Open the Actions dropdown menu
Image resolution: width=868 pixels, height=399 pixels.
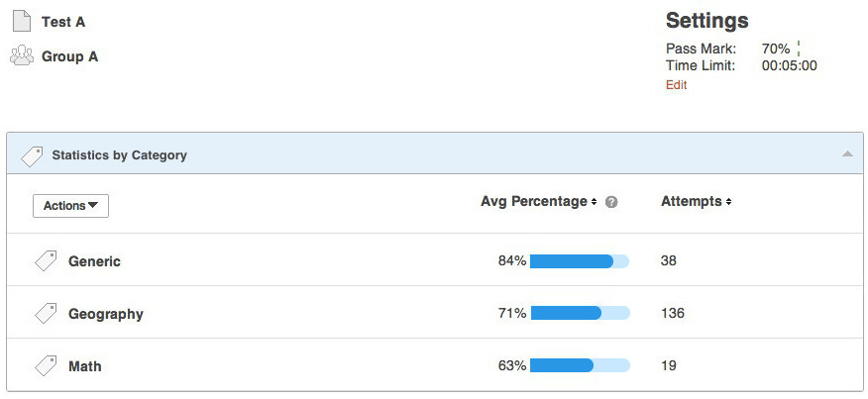click(70, 206)
